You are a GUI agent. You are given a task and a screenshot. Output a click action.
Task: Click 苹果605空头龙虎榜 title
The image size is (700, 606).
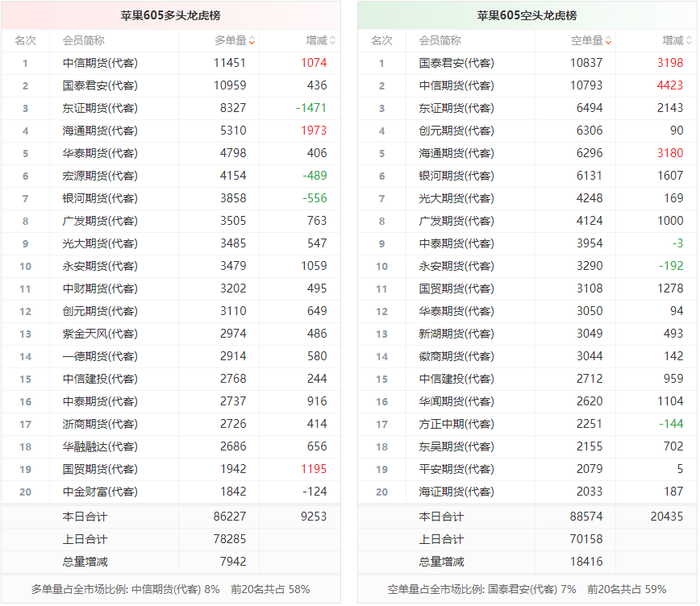527,15
